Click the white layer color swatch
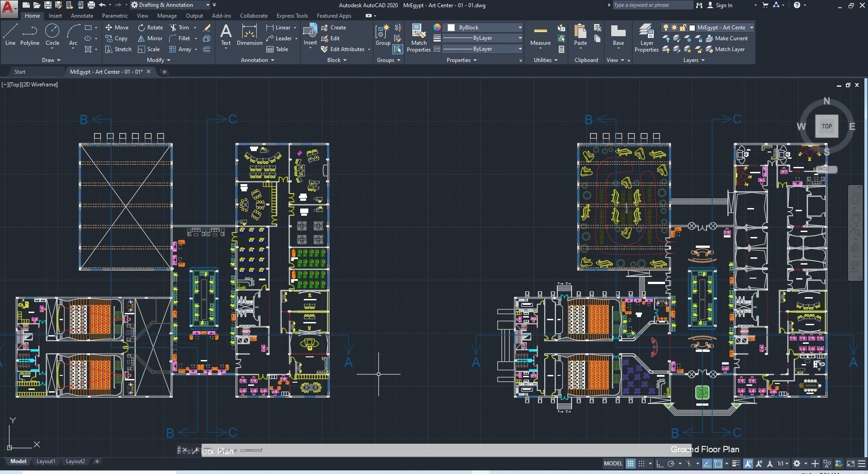 [x=692, y=28]
